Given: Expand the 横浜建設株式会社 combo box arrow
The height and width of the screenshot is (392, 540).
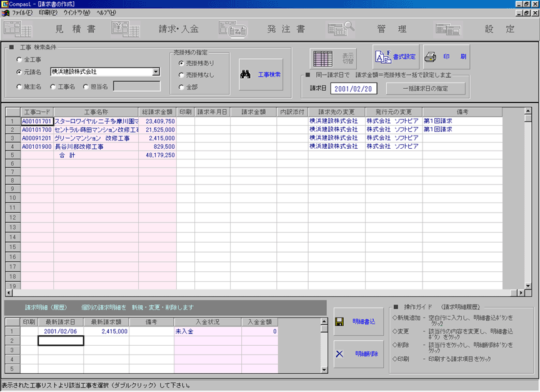Looking at the screenshot, I should point(156,72).
